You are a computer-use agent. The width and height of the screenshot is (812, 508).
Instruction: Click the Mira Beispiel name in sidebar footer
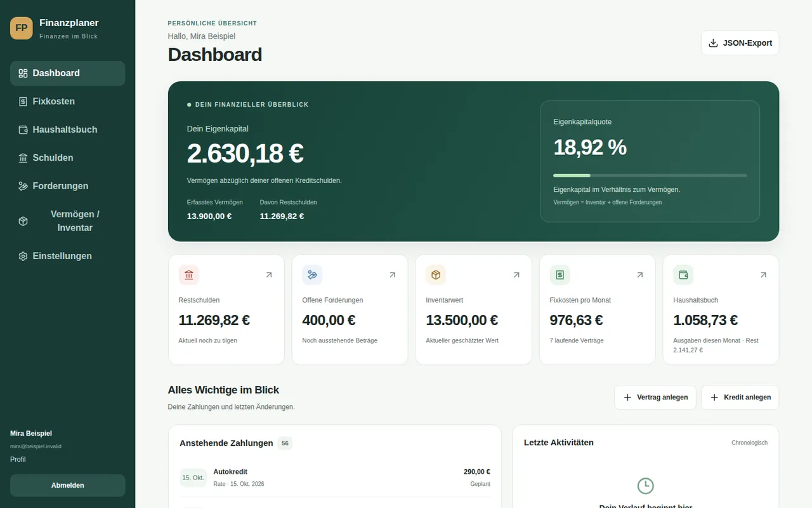[31, 434]
